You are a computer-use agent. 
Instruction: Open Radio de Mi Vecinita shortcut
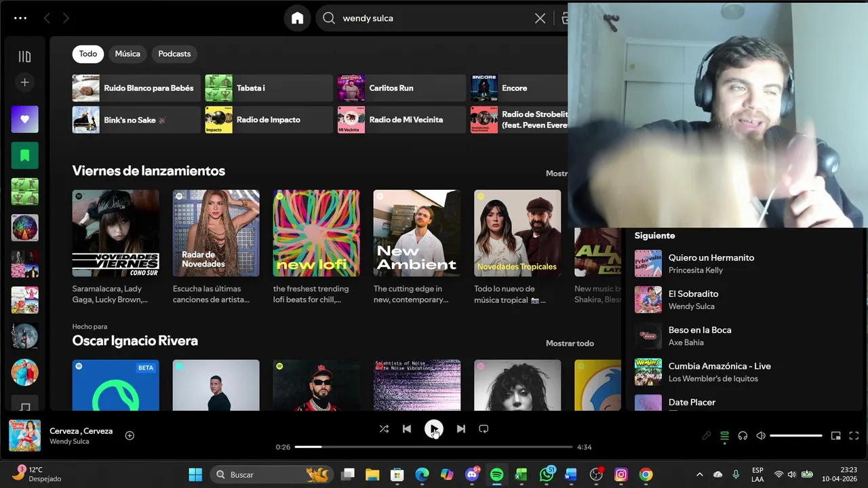click(x=401, y=120)
